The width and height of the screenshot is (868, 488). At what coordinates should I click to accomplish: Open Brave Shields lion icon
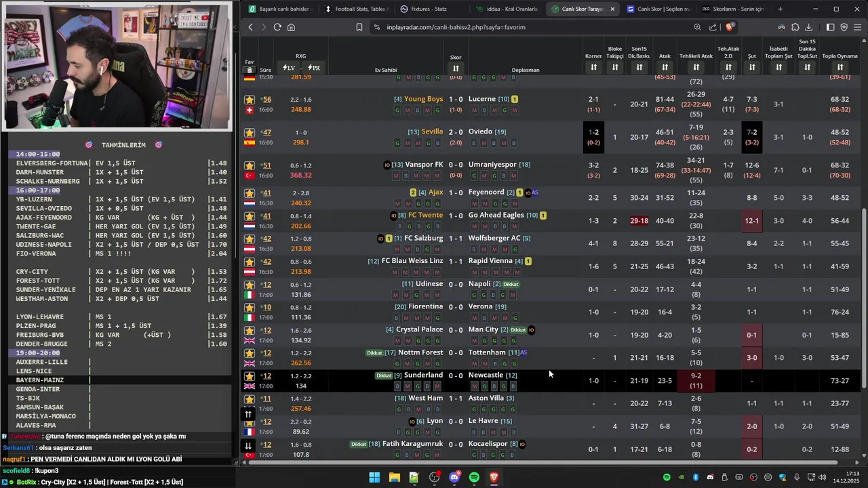730,27
